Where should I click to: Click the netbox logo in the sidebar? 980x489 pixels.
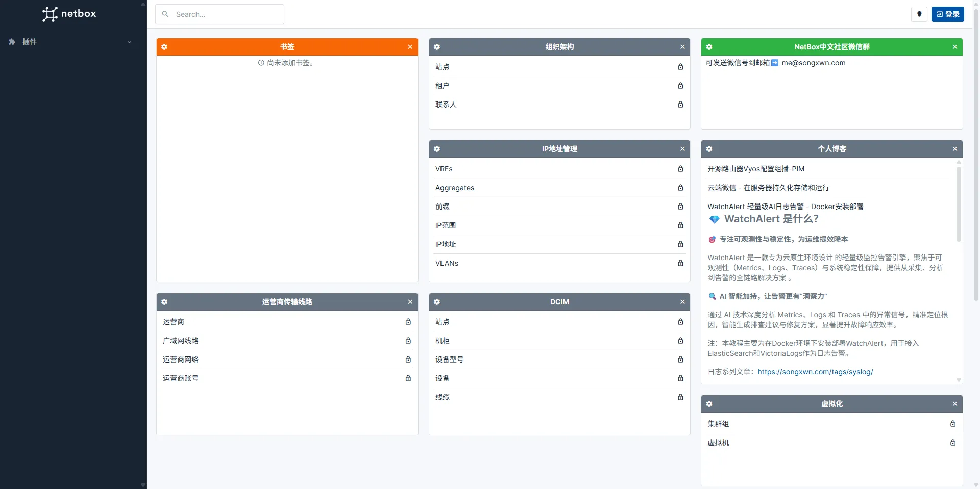click(69, 14)
